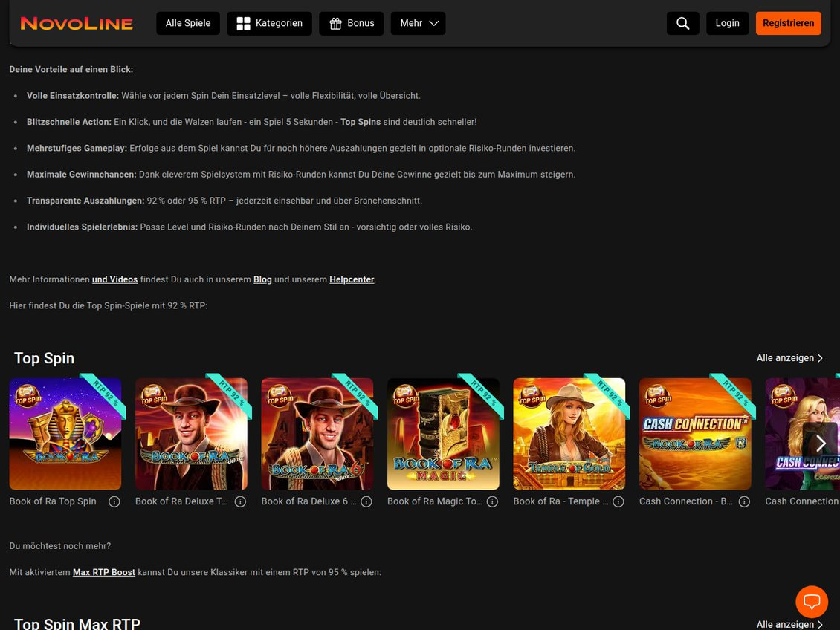Click the 'Cash Connection - B...' game title
Viewport: 840px width, 630px height.
click(x=686, y=501)
